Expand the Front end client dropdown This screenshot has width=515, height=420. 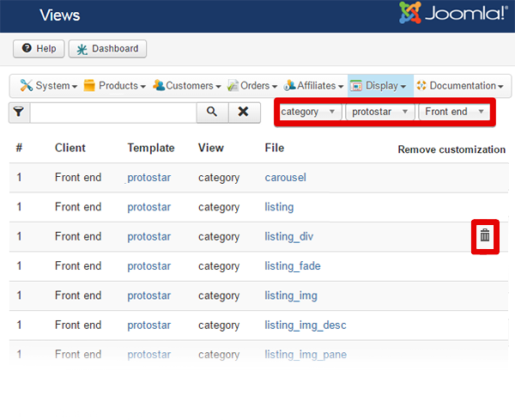click(x=454, y=112)
